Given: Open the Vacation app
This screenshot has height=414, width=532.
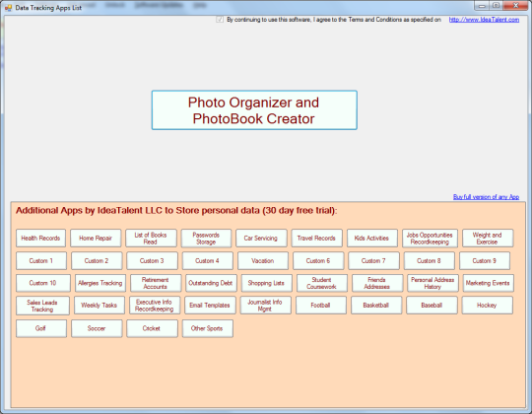Looking at the screenshot, I should (263, 260).
